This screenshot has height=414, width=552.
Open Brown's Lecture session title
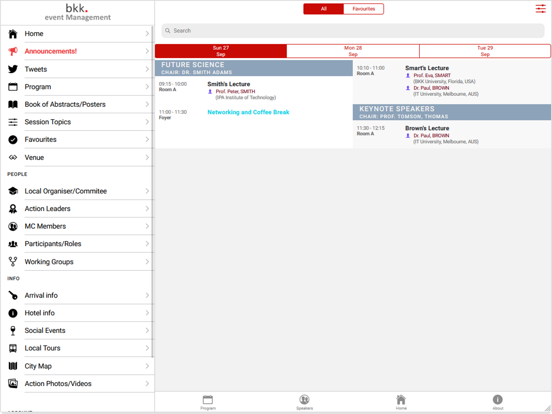(x=427, y=128)
